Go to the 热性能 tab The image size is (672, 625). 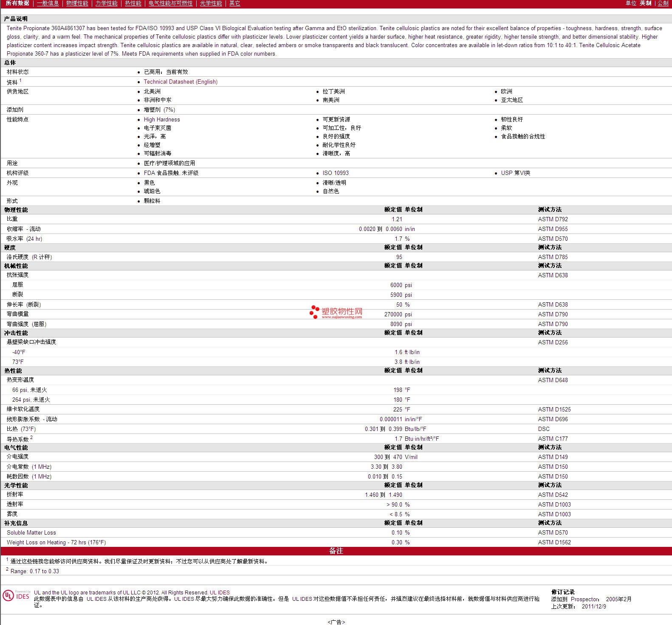click(x=133, y=3)
